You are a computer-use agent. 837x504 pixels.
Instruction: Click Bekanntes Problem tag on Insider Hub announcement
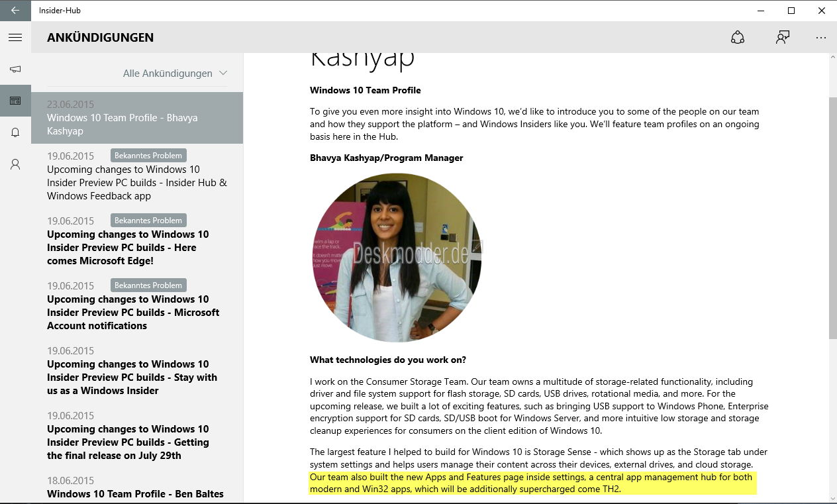point(148,156)
